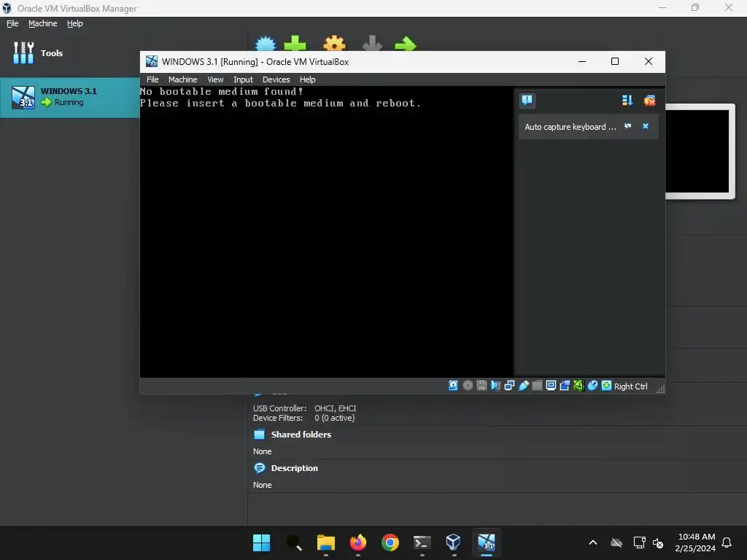
Task: Click the Device Filters 0 (0 active) value
Action: [334, 418]
